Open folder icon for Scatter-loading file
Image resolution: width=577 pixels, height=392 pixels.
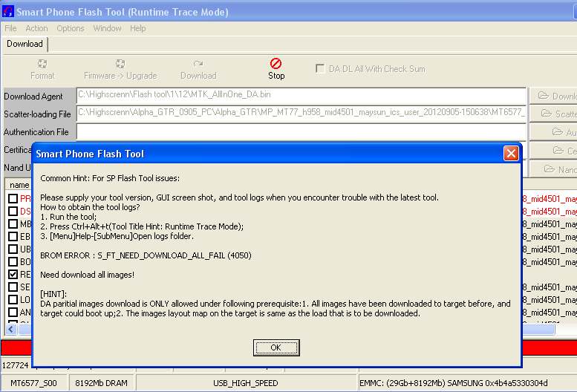(546, 114)
